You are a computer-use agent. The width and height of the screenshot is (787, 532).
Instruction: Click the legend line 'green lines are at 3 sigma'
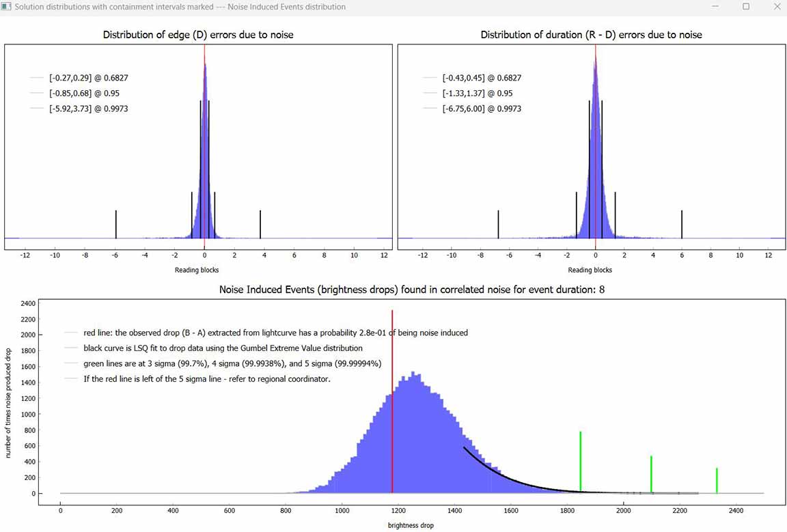coord(232,363)
